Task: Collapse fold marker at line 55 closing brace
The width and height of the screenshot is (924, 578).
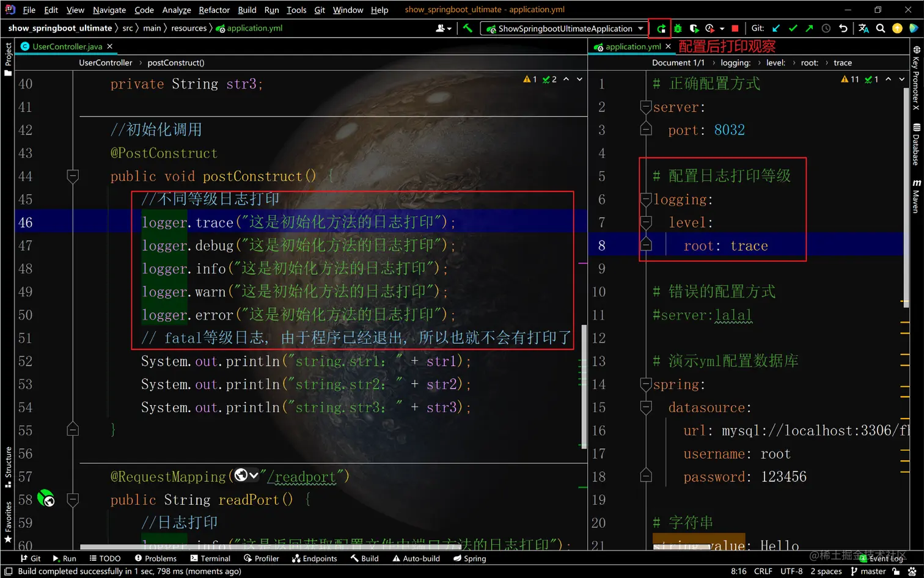Action: coord(73,430)
